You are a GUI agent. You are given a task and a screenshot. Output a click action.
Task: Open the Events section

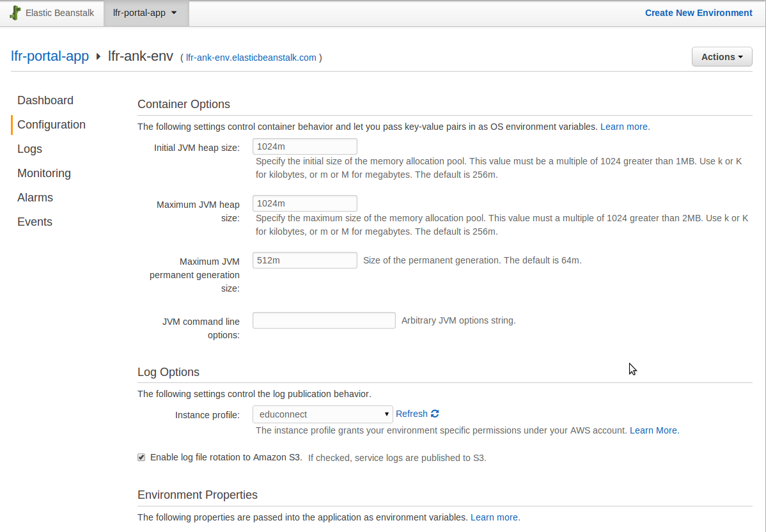(35, 222)
